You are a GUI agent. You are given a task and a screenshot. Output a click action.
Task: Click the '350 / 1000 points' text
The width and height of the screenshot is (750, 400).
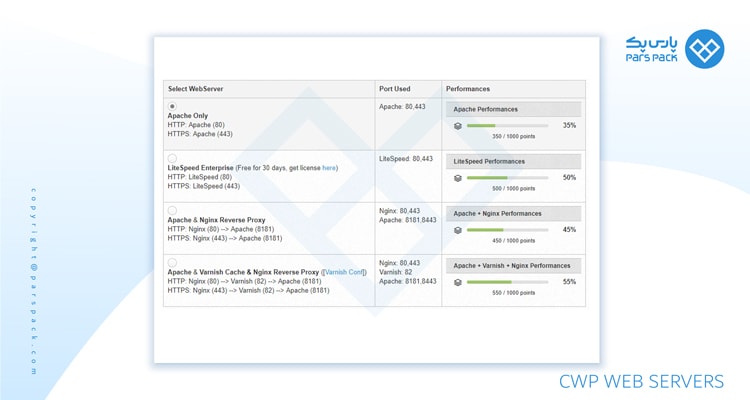[x=514, y=136]
